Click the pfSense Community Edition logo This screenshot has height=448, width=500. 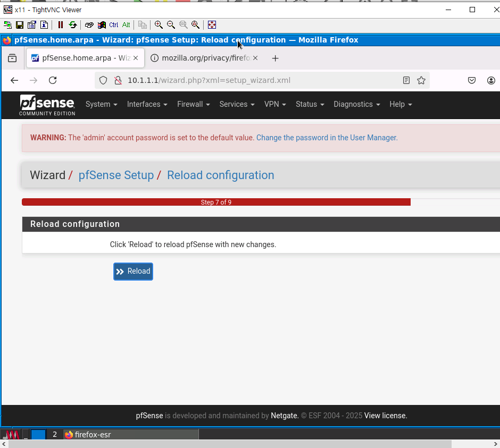point(47,105)
